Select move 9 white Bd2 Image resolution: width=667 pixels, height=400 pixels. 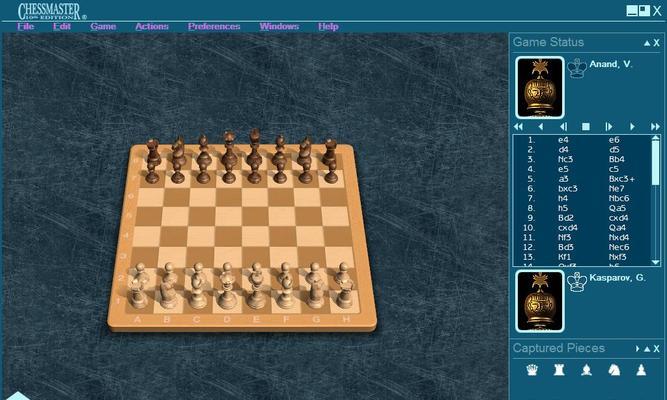[x=566, y=218]
